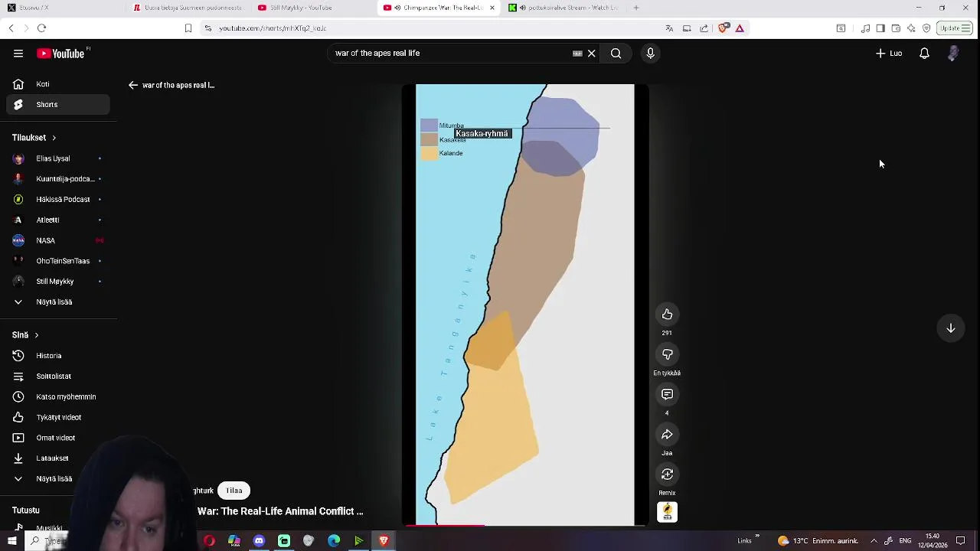
Task: Open the taskbar clock and date
Action: click(x=932, y=541)
